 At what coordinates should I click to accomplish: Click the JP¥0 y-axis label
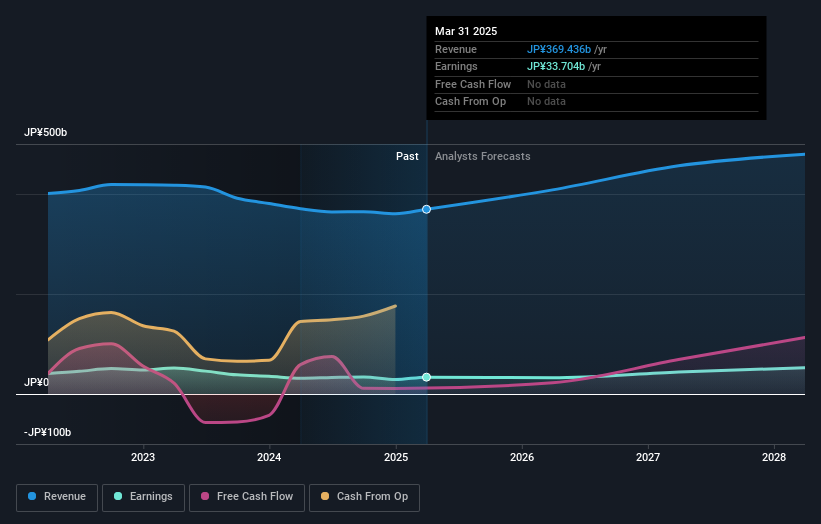point(36,383)
